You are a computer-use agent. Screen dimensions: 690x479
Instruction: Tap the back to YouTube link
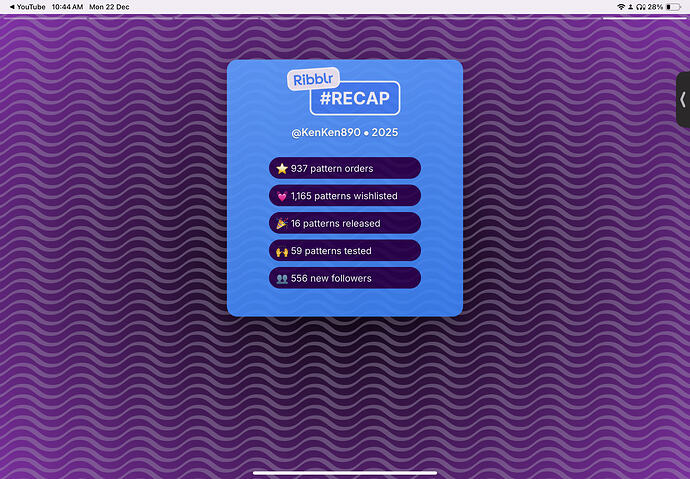point(27,7)
